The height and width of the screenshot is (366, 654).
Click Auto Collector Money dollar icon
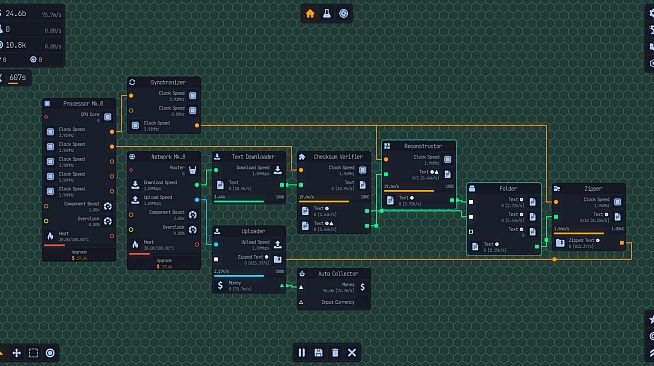coord(363,287)
